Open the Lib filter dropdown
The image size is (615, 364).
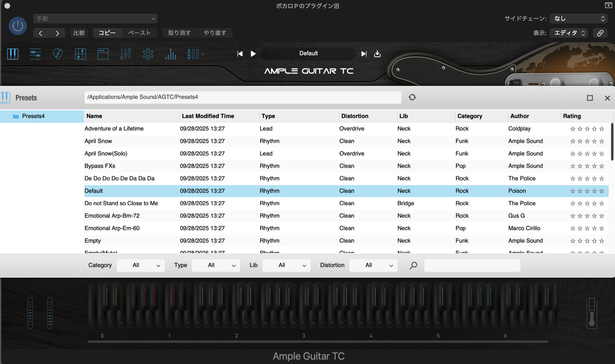286,265
